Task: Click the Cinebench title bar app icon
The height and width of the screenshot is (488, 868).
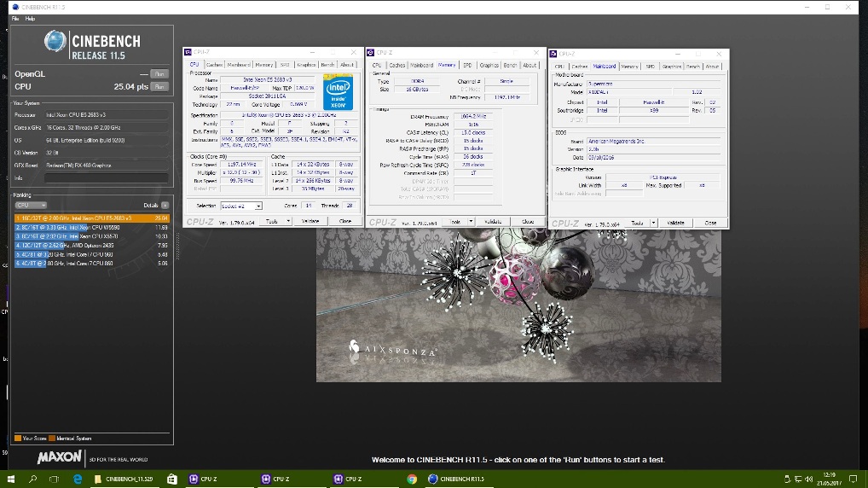Action: [15, 7]
